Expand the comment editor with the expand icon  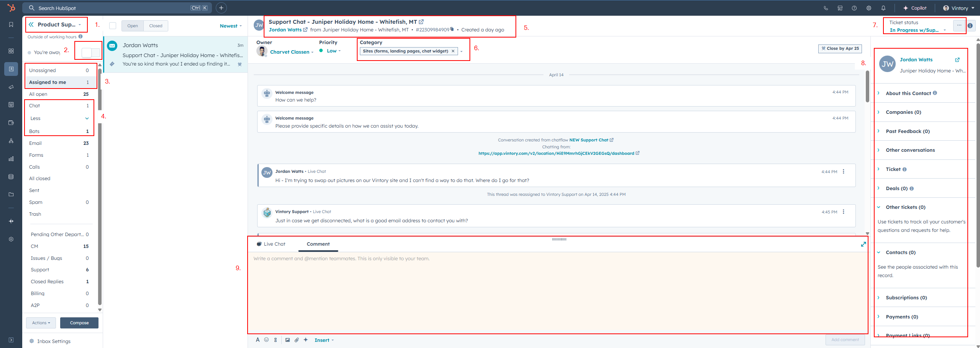point(863,244)
